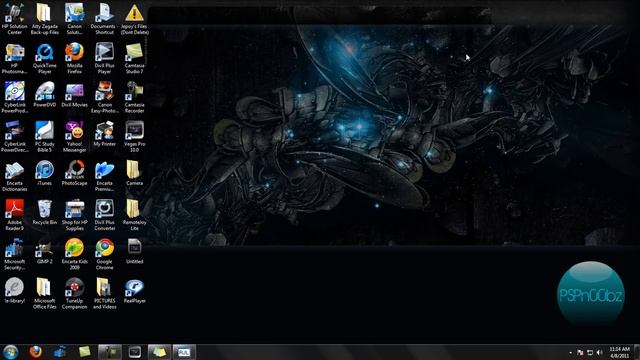Launch DivX Plus Player
This screenshot has height=360, width=640.
point(104,58)
